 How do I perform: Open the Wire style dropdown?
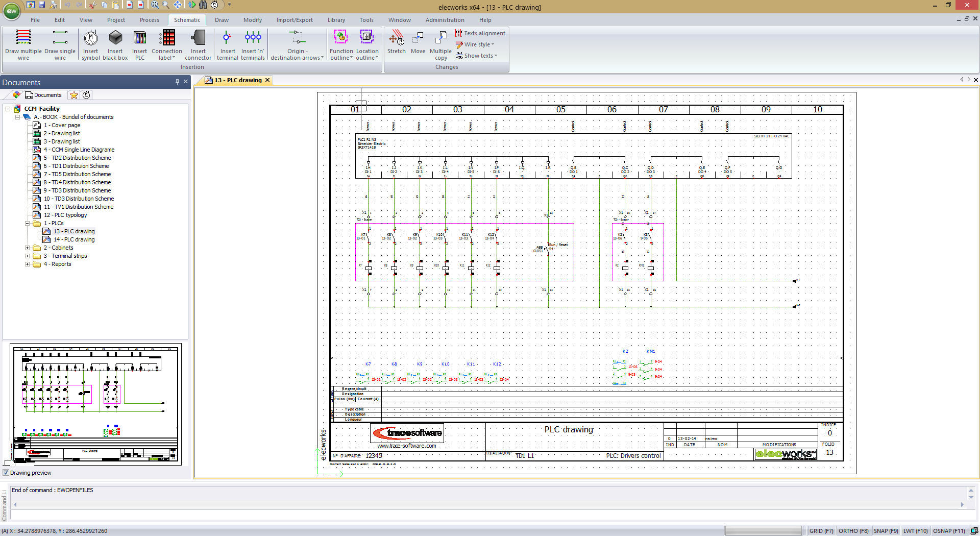point(475,44)
